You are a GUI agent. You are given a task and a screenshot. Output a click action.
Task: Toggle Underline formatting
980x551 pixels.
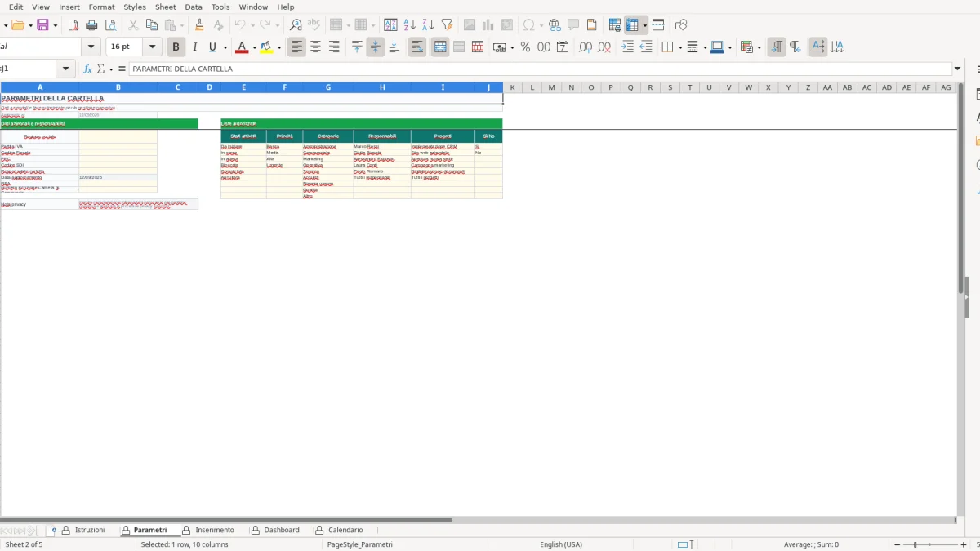click(213, 47)
